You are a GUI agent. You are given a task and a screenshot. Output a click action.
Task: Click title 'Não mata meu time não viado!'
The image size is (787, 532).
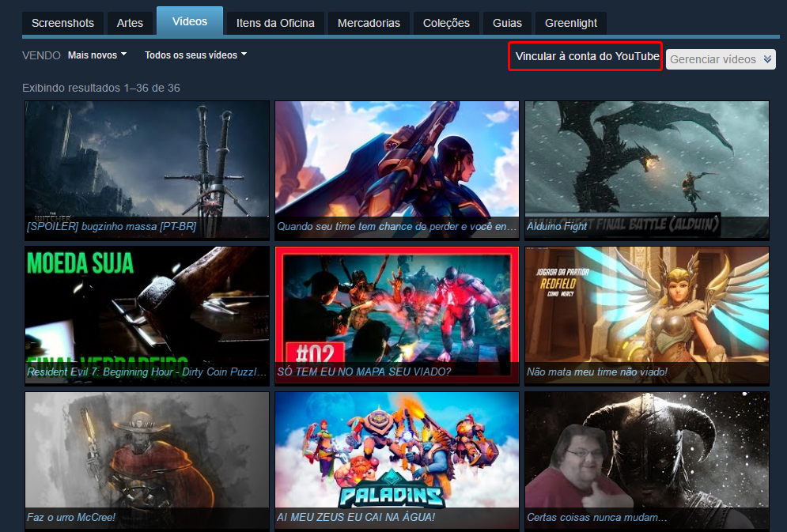(596, 372)
